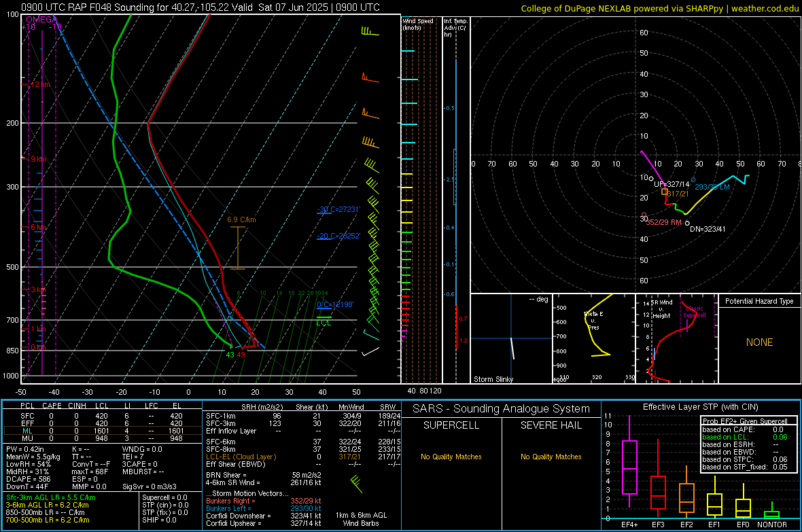Click the 'Corfidi Upshear =' line
Image resolution: width=802 pixels, height=532 pixels.
pos(264,522)
